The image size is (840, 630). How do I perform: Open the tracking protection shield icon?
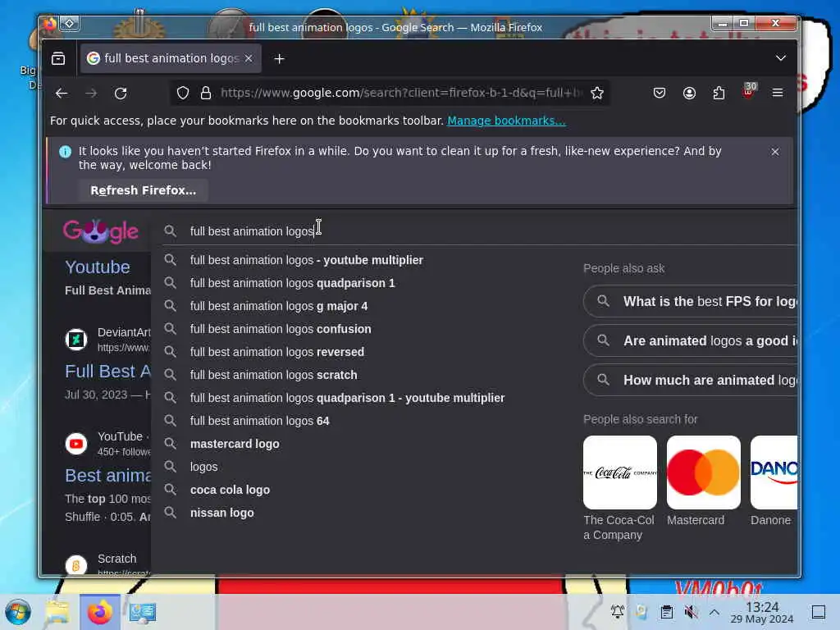click(183, 94)
